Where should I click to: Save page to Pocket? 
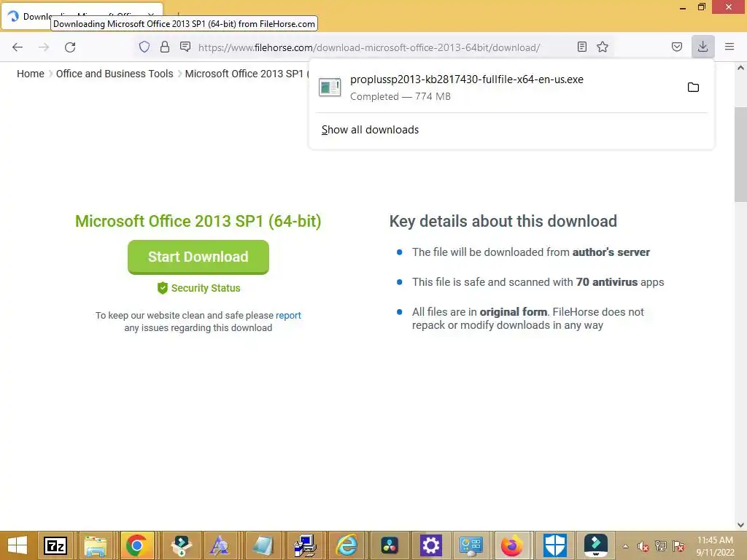click(677, 47)
